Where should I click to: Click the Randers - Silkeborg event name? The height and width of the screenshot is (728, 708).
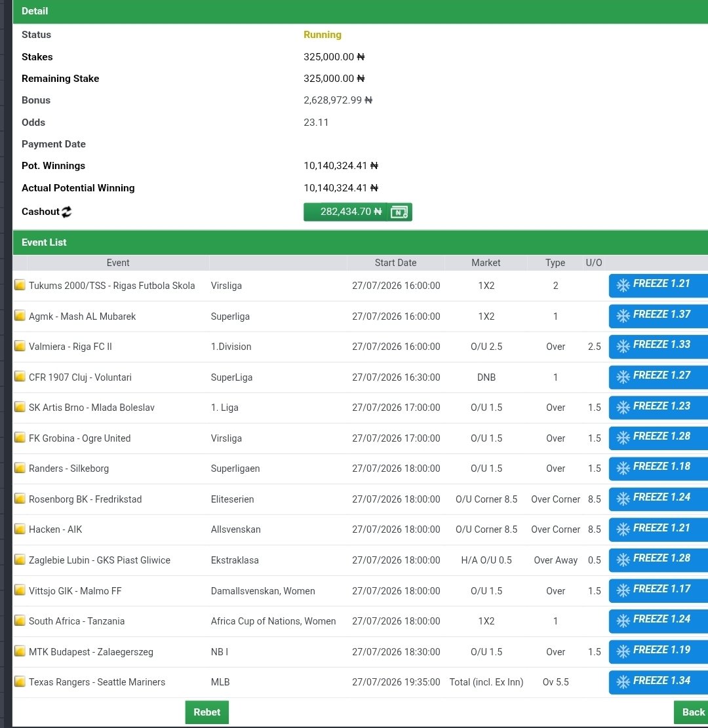pyautogui.click(x=69, y=469)
